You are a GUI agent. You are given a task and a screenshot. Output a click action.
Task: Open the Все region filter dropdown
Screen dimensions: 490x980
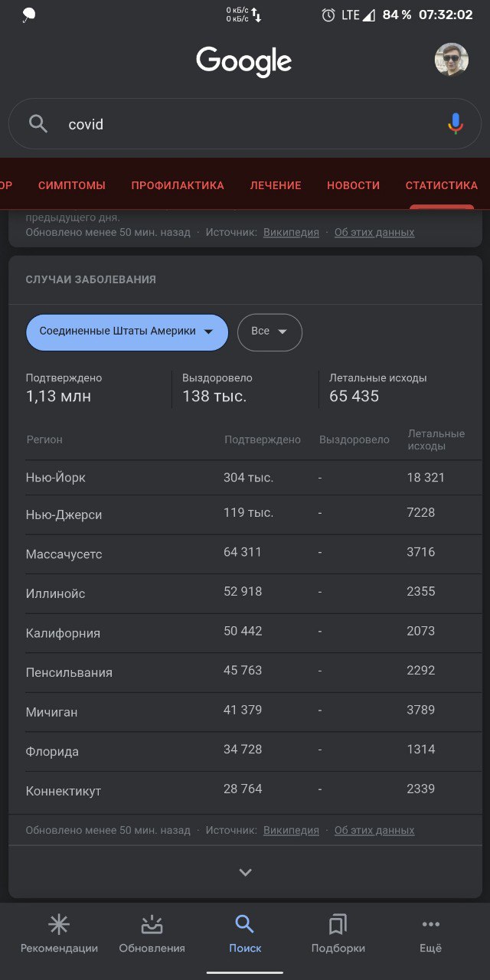click(269, 332)
